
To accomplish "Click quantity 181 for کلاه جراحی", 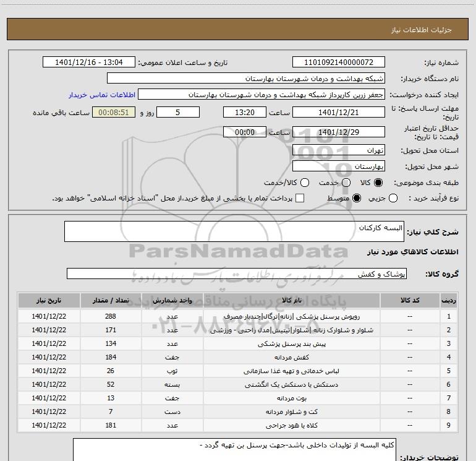I will 111,425.
